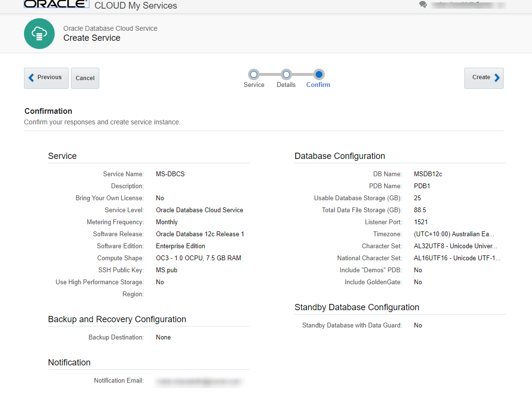Select the filled blue Confirm step circle
The height and width of the screenshot is (399, 532).
[x=318, y=75]
